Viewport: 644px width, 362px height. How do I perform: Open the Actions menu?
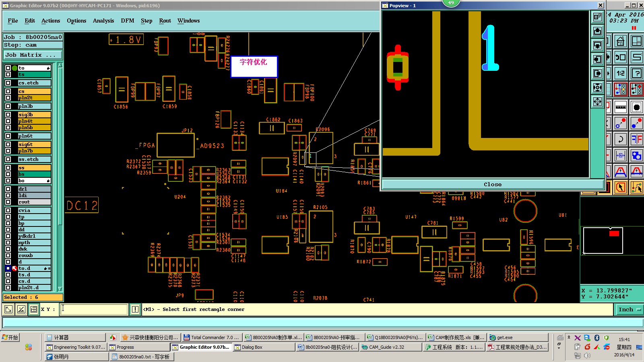point(51,21)
